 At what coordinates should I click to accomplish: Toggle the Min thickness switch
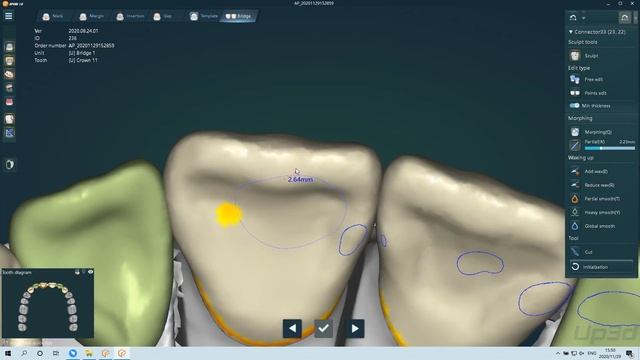(x=574, y=106)
